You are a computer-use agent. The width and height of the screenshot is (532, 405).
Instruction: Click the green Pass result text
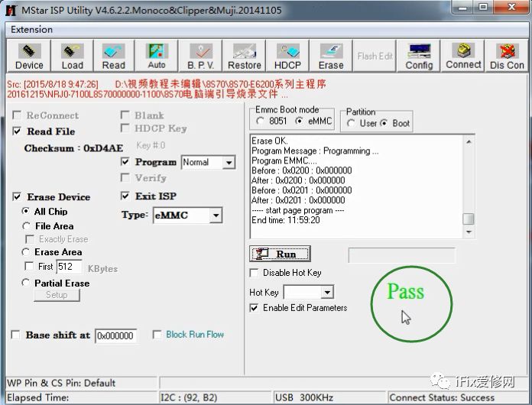tap(406, 291)
